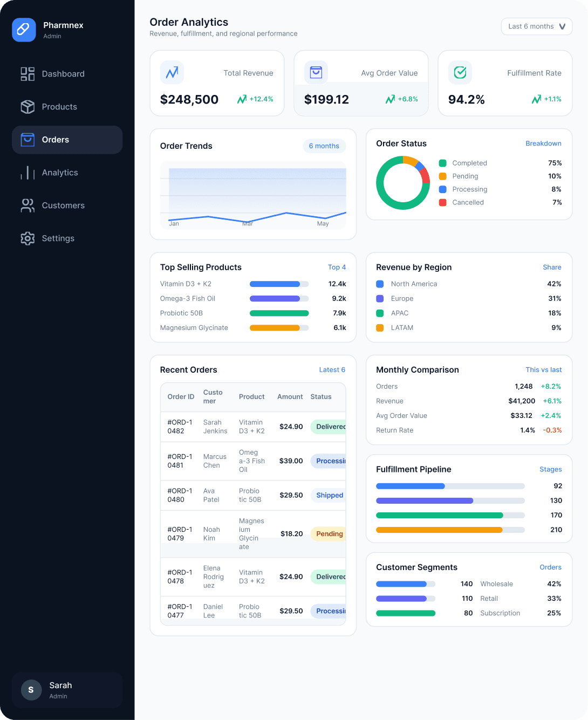
Task: Click the Orders shopping bag icon in sidebar
Action: tap(28, 140)
